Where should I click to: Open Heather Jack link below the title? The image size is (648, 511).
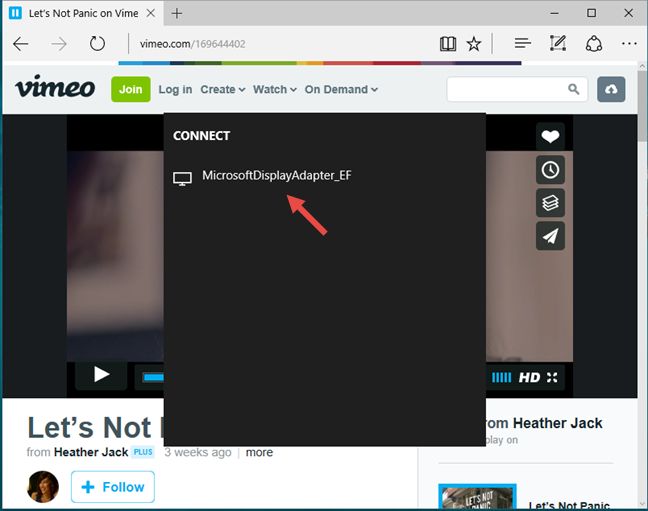point(91,452)
